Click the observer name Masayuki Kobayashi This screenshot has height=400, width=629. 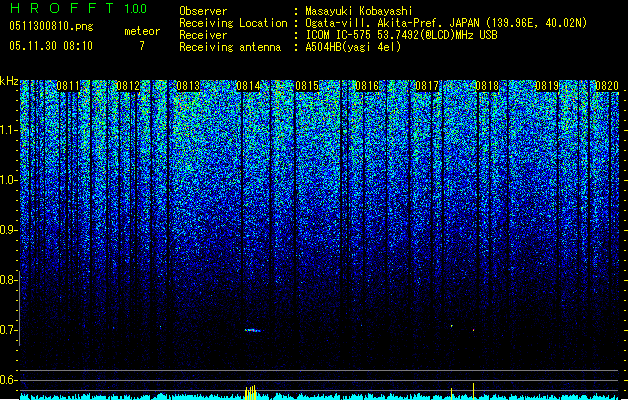click(x=359, y=11)
